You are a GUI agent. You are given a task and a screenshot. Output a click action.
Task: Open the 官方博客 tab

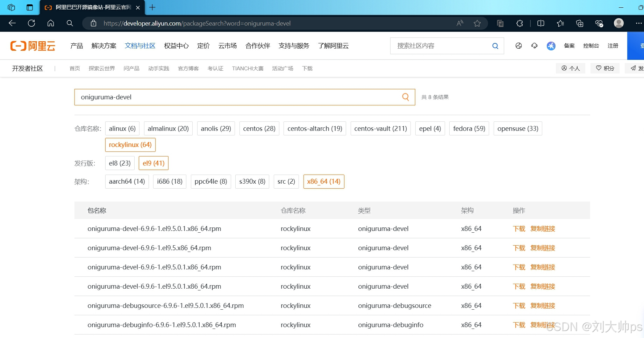(x=188, y=69)
